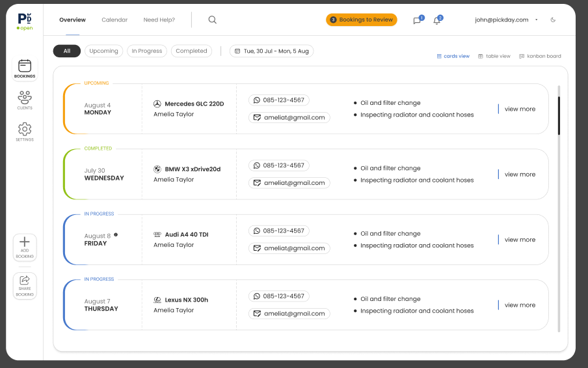Click the email chip on the Lexus card
Image resolution: width=588 pixels, height=368 pixels.
(x=289, y=313)
